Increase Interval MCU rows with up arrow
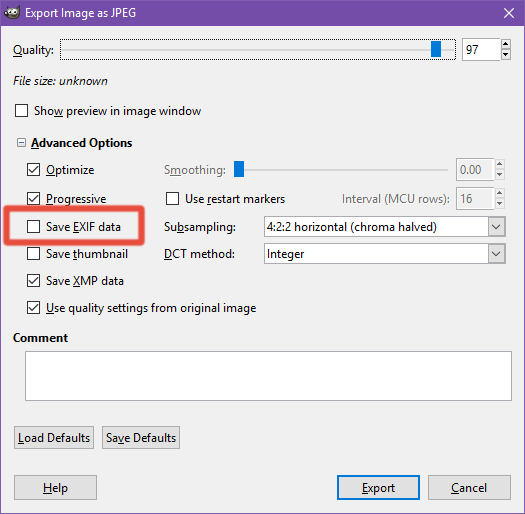Viewport: 525px width, 514px height. click(500, 193)
